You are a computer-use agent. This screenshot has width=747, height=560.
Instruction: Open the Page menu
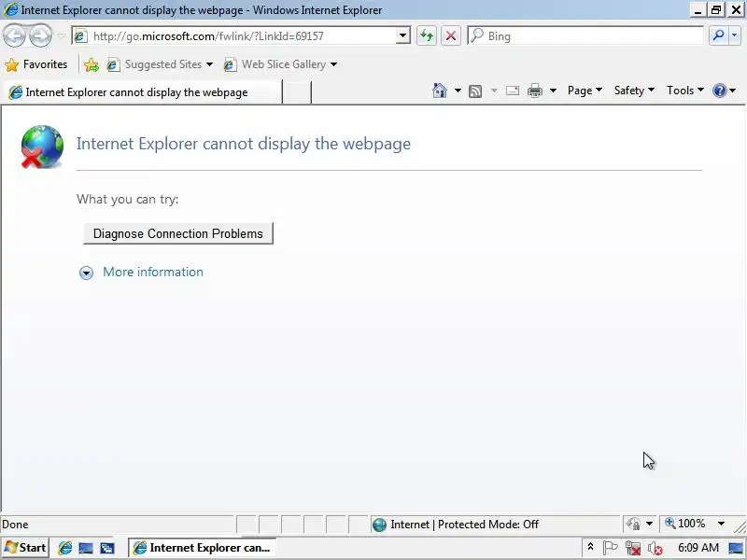[585, 91]
